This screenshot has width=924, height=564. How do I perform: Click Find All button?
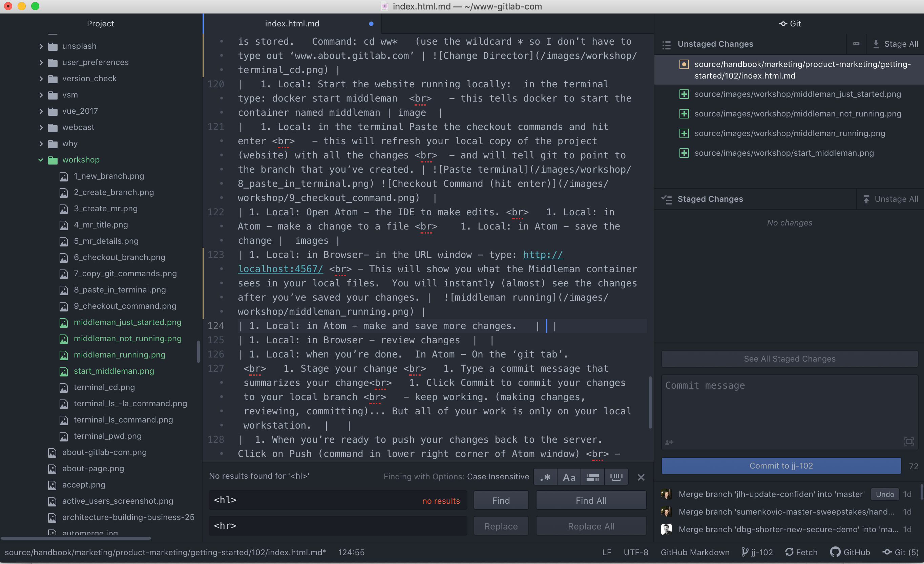(591, 501)
